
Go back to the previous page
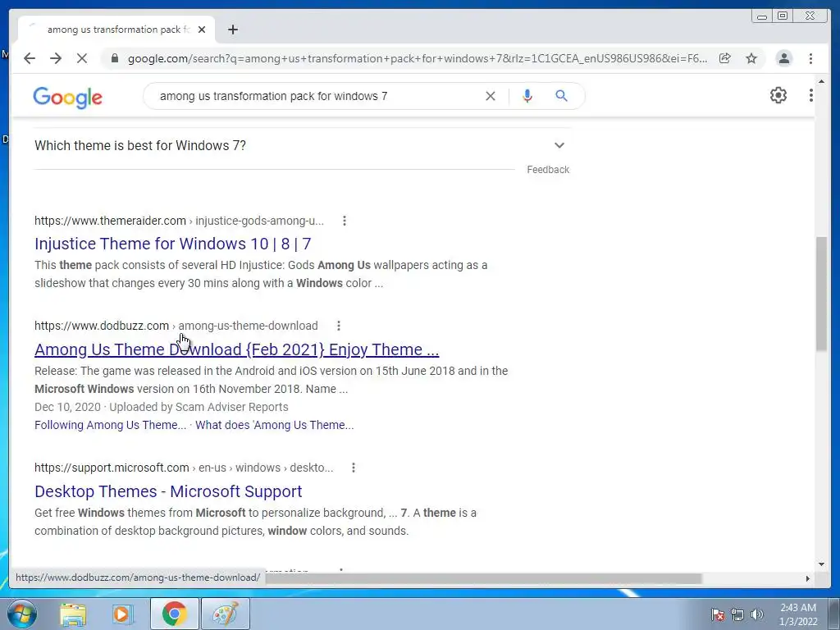point(30,58)
